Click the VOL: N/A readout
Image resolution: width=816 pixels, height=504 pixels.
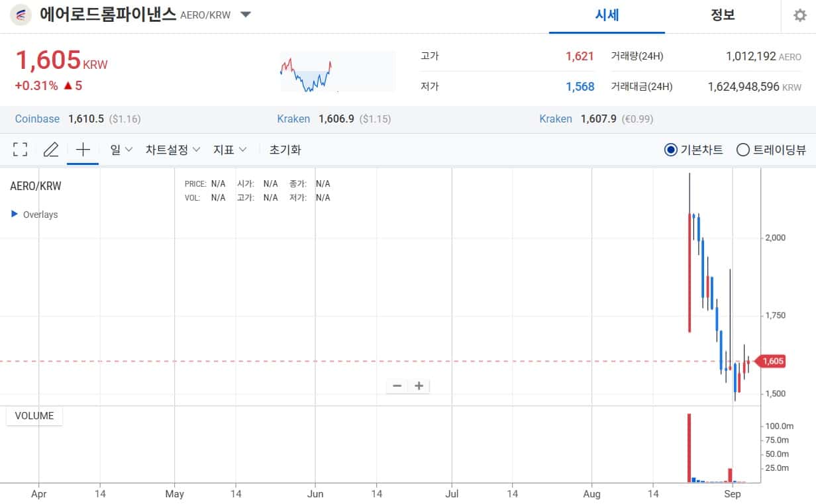tap(205, 197)
